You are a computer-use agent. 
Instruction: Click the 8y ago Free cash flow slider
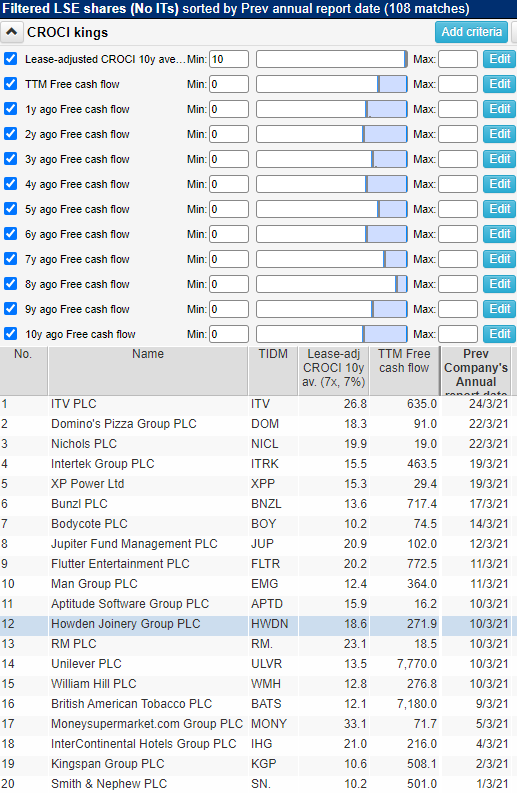331,284
